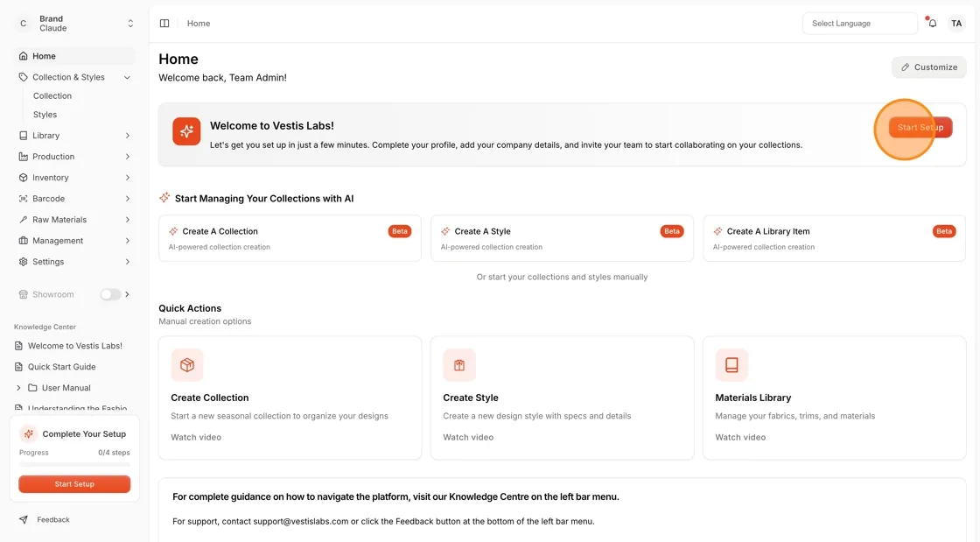Open the Inventory menu label
Screen dimensions: 980x542
[x=51, y=178]
